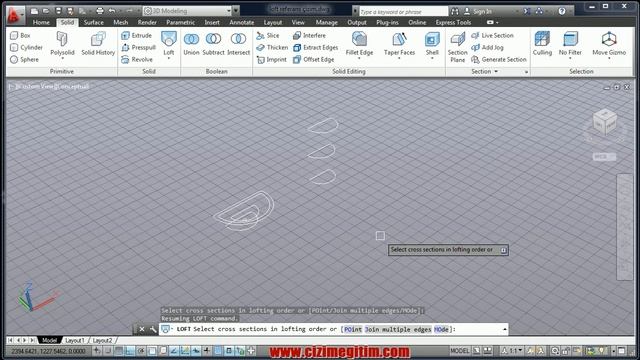Viewport: 640px width, 360px height.
Task: Toggle Polar tracking in status bar
Action: click(x=141, y=351)
